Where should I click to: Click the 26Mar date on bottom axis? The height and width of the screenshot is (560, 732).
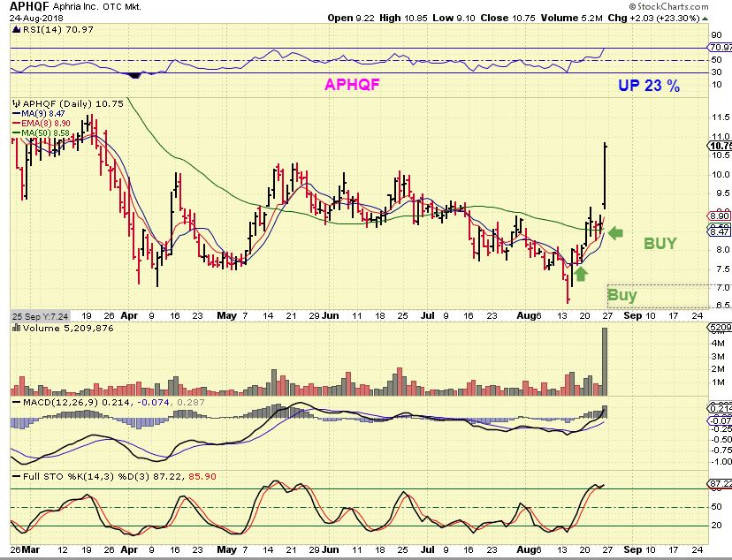pyautogui.click(x=26, y=549)
